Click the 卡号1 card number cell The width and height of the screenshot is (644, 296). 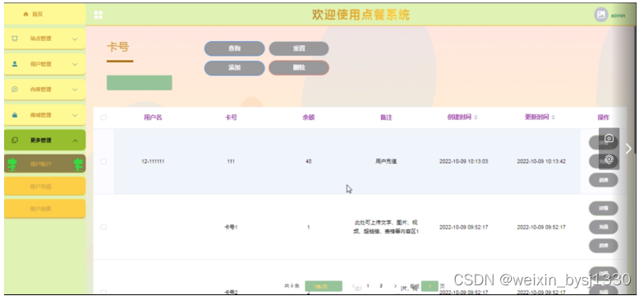tap(231, 227)
